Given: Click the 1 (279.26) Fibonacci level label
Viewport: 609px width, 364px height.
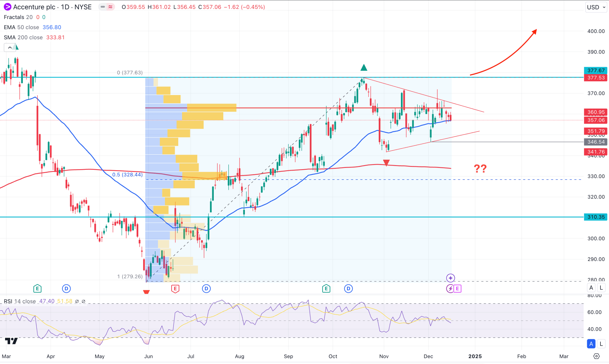Looking at the screenshot, I should pos(130,277).
